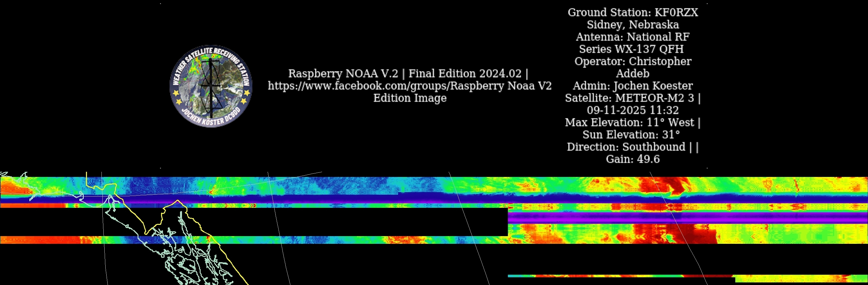This screenshot has height=285, width=868.
Task: Click the Gain 49.6 value
Action: pos(633,159)
